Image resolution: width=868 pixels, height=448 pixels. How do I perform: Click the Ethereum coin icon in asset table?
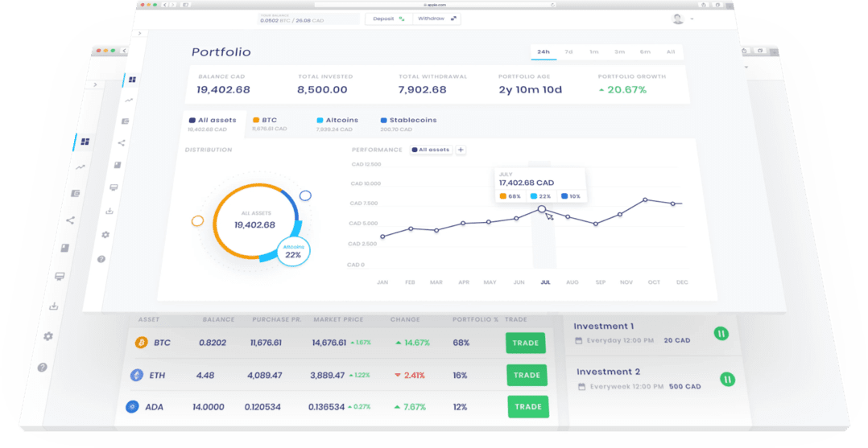coord(137,375)
